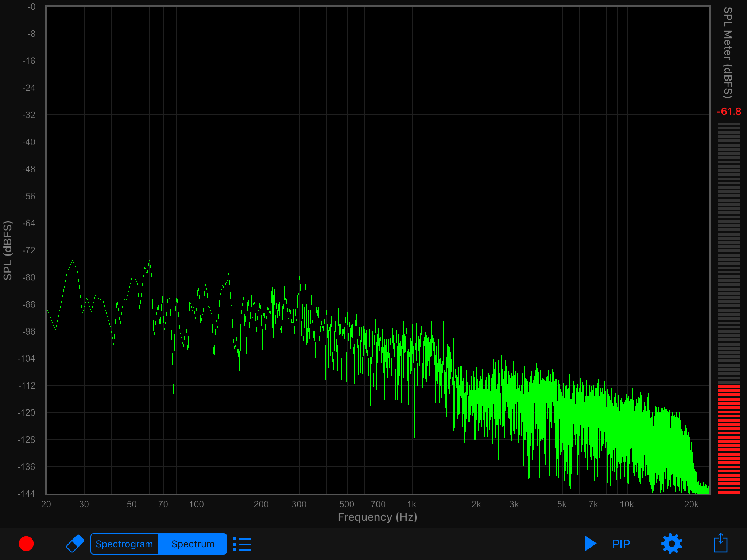Image resolution: width=747 pixels, height=560 pixels.
Task: Click the SPL (dBFS) left axis title
Action: pos(8,250)
